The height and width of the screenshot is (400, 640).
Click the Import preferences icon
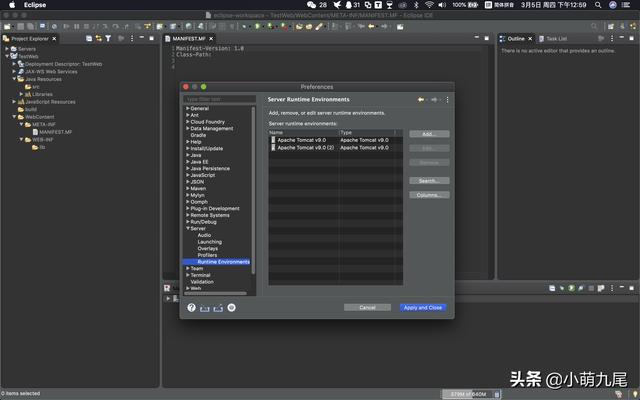(x=204, y=308)
